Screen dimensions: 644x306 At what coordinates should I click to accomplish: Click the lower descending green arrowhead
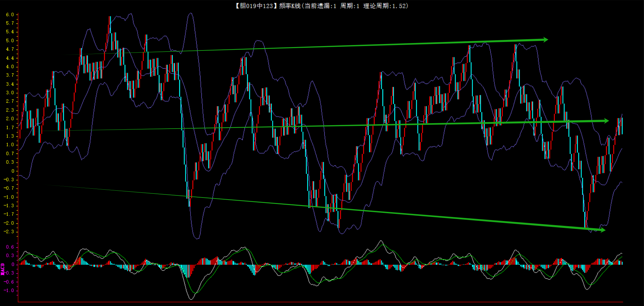tap(602, 230)
